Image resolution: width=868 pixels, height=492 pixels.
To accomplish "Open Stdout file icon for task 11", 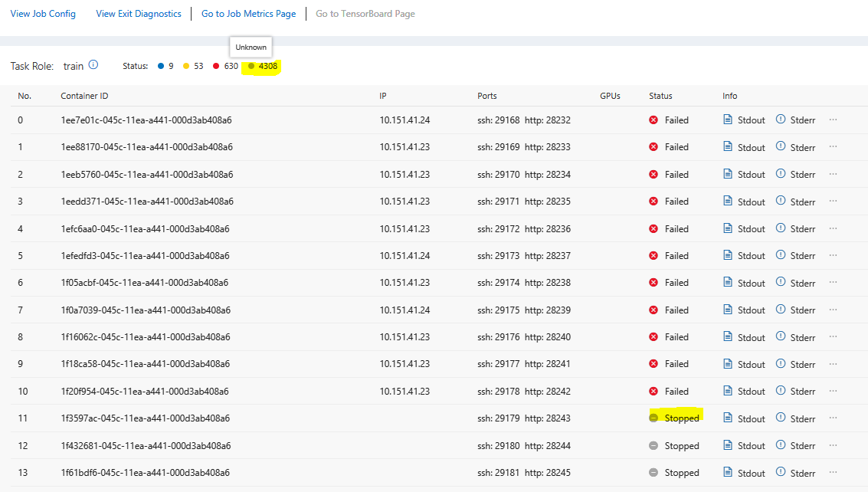I will pos(728,417).
